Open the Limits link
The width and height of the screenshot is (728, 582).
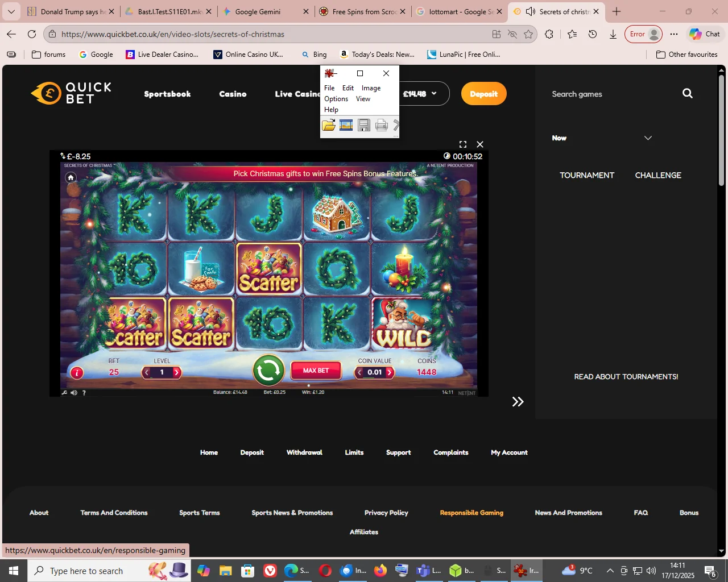(x=354, y=452)
